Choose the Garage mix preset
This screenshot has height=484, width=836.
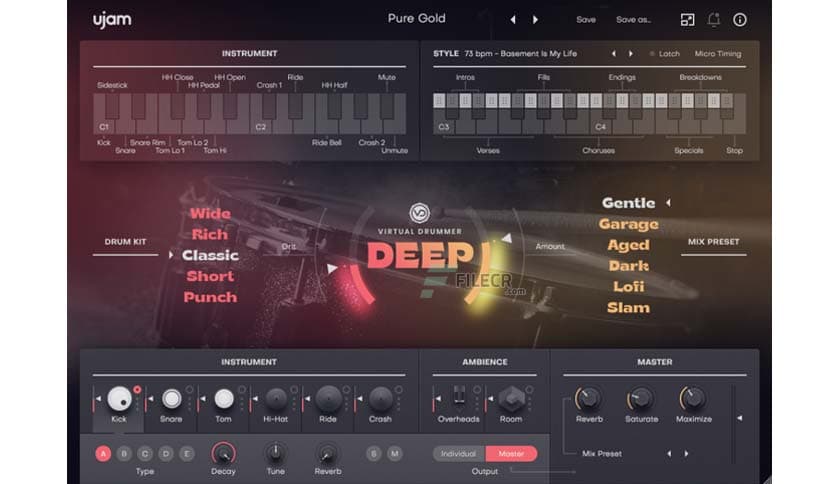tap(629, 224)
